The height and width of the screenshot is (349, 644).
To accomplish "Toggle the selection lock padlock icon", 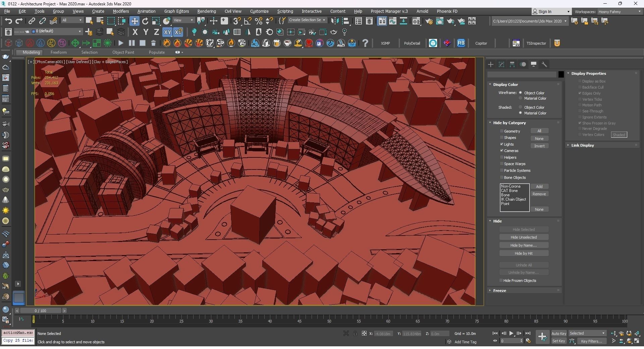I will [355, 334].
